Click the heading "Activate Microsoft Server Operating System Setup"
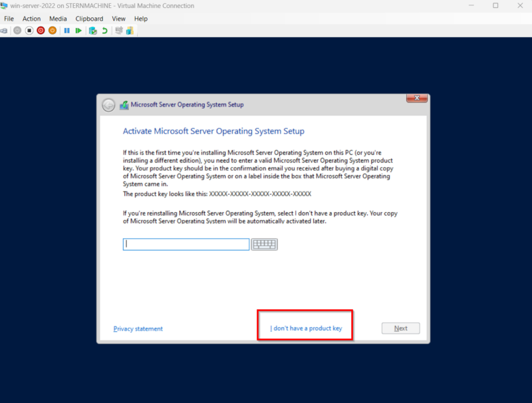 click(213, 131)
